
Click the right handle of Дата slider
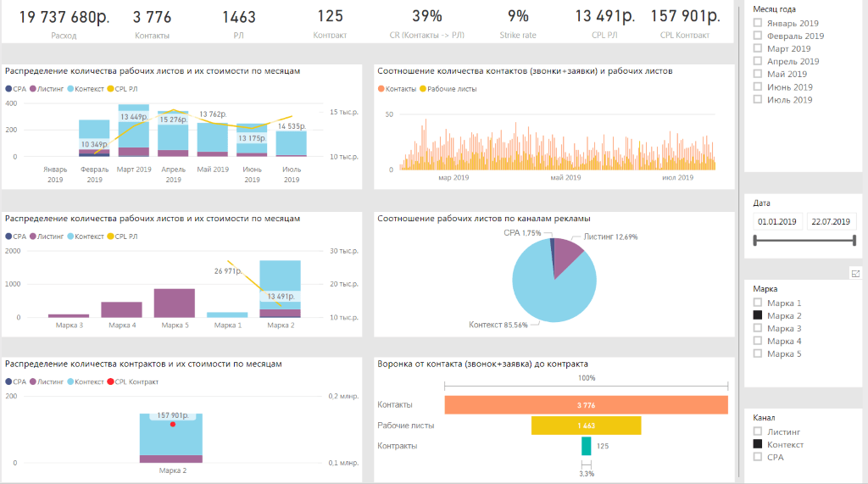[854, 241]
